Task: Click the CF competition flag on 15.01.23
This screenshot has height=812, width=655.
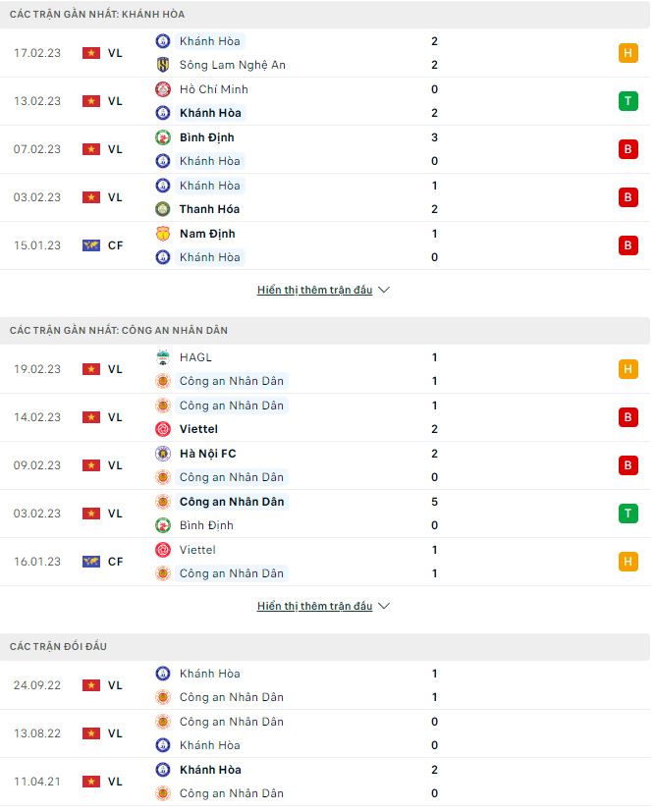Action: pyautogui.click(x=91, y=245)
